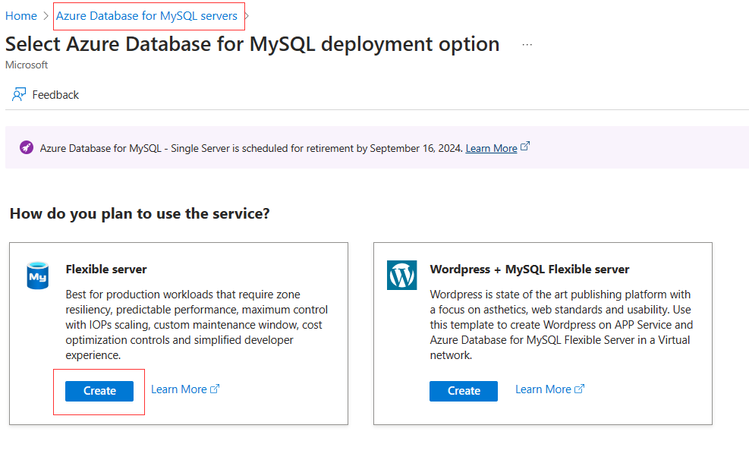Open Learn More for Flexible server
Viewport: 749px width, 454px height.
tap(178, 389)
